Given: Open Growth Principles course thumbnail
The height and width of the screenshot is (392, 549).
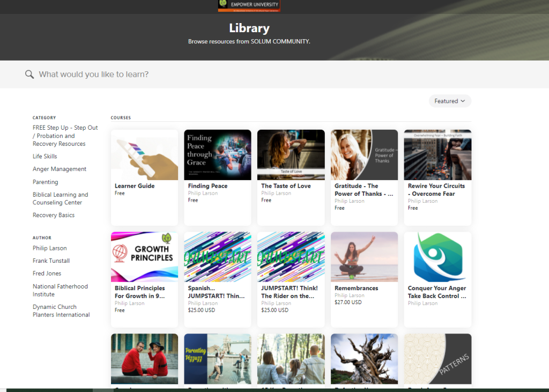Looking at the screenshot, I should point(144,257).
